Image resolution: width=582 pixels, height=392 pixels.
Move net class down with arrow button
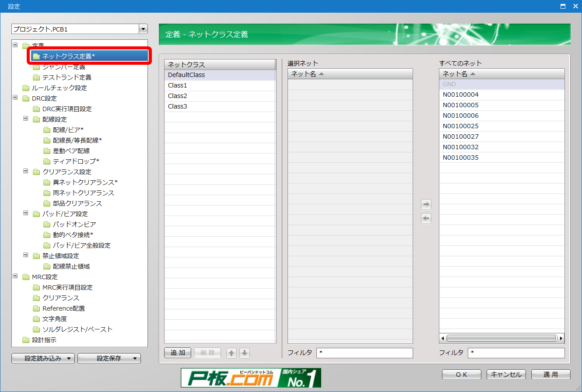tap(245, 353)
